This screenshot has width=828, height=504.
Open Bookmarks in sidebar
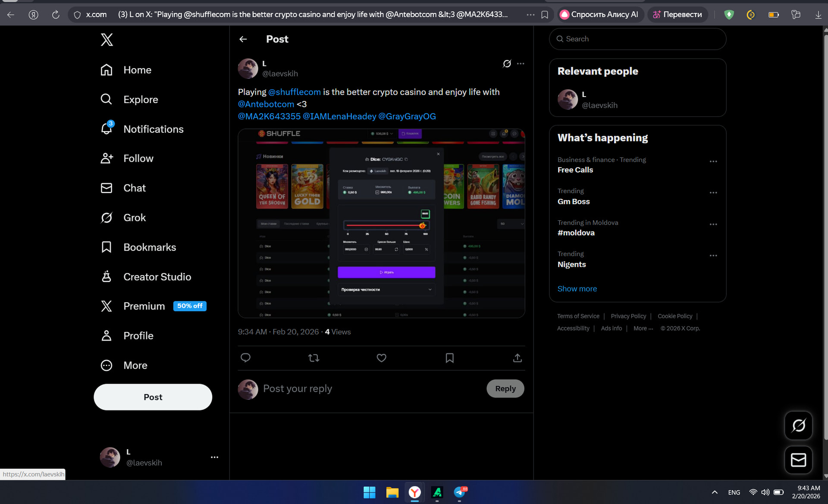[x=149, y=247]
